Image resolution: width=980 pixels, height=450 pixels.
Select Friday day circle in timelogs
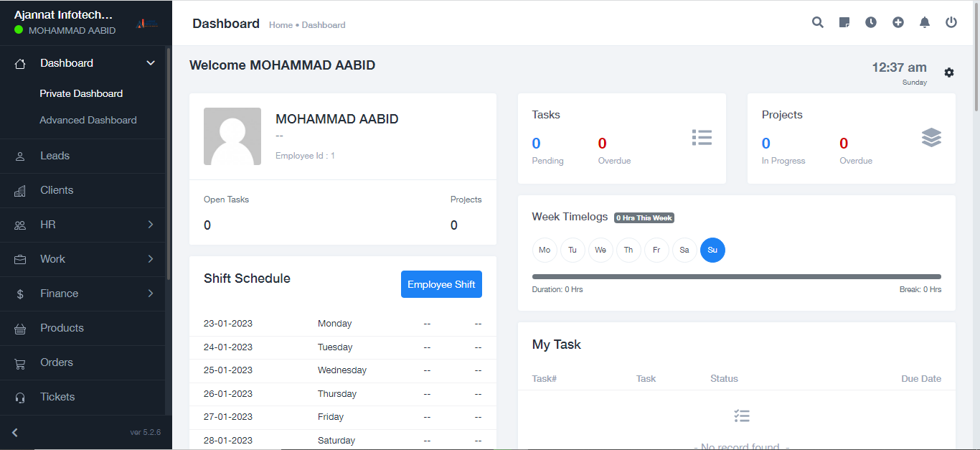(656, 250)
